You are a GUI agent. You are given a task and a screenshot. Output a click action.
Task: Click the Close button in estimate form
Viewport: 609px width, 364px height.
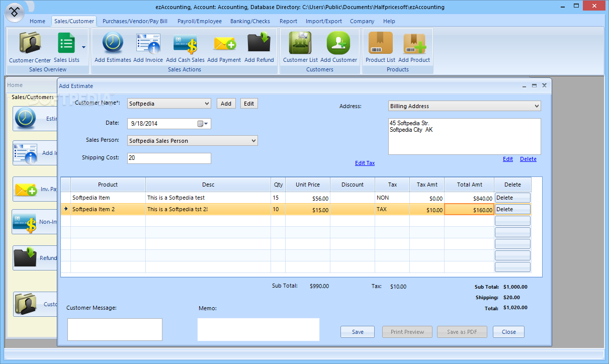pos(508,332)
